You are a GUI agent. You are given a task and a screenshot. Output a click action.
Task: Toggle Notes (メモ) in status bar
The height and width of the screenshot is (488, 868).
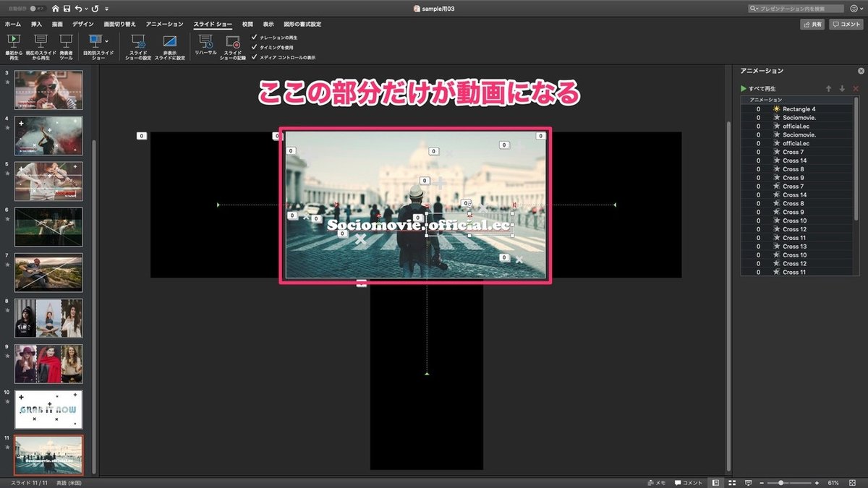pyautogui.click(x=657, y=482)
